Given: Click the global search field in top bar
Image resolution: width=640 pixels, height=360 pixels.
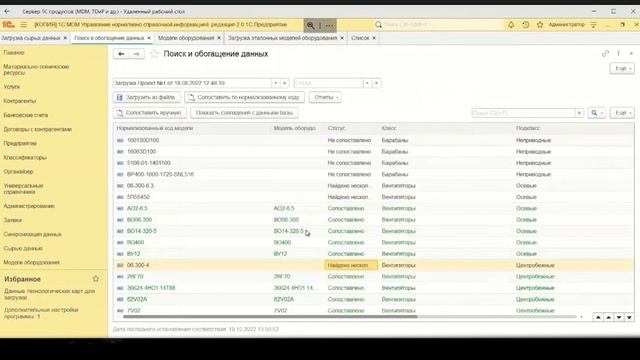Looking at the screenshot, I should coord(439,25).
